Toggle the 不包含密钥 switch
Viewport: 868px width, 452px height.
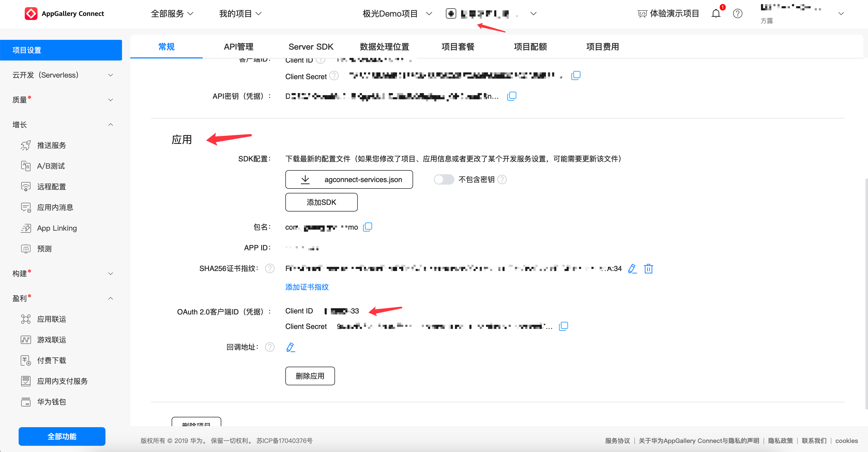click(x=444, y=179)
